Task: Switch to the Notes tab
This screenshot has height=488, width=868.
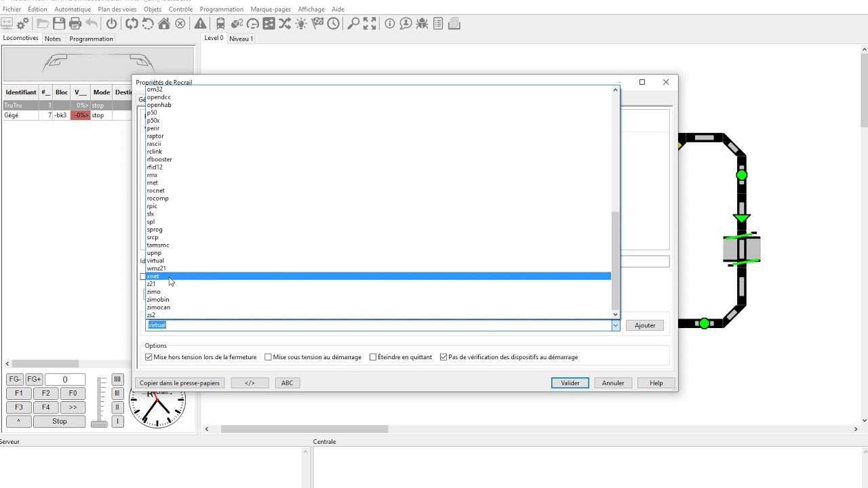Action: coord(53,39)
